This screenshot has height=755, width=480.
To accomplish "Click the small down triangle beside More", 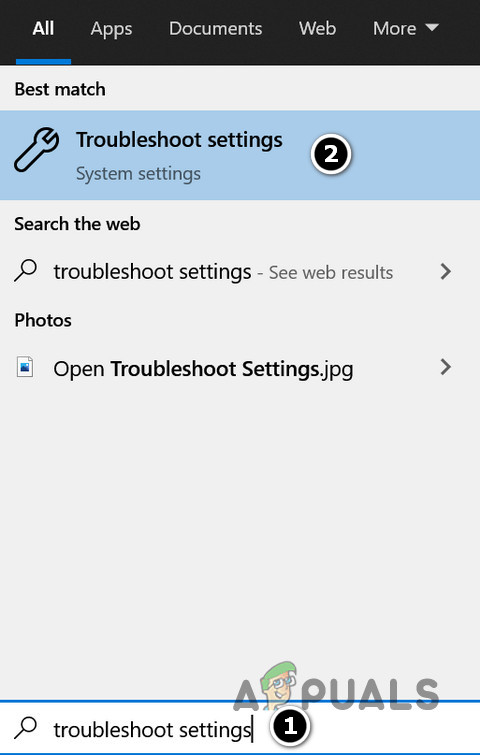I will (x=432, y=27).
